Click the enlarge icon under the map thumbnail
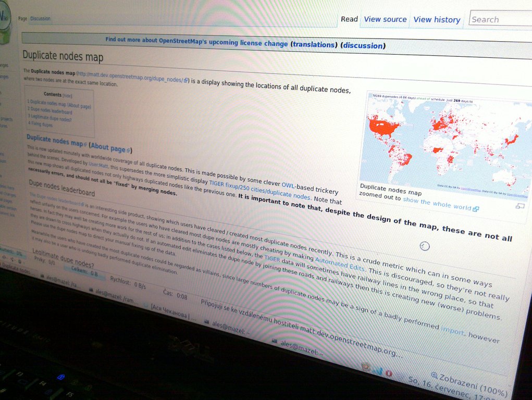Image resolution: width=532 pixels, height=400 pixels. coord(519,206)
